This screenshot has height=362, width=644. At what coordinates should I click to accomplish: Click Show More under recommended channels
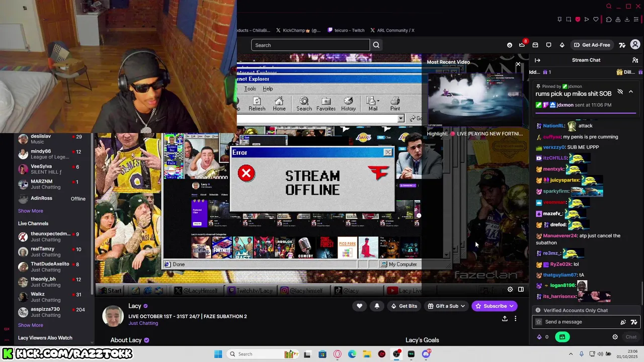point(30,211)
